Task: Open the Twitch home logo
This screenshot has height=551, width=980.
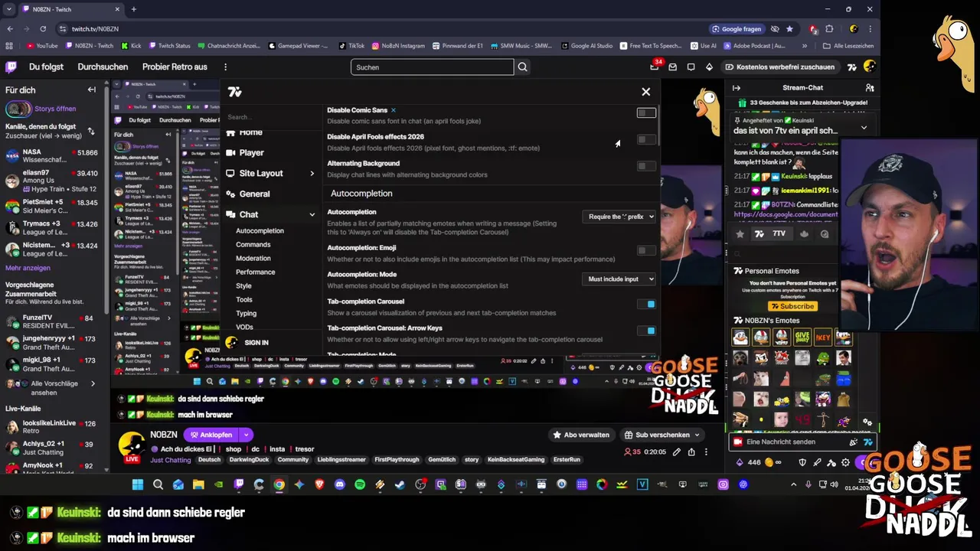Action: [x=11, y=67]
